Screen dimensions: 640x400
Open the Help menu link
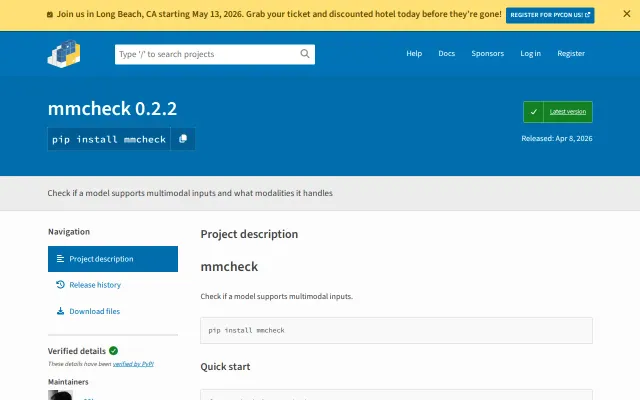coord(414,53)
